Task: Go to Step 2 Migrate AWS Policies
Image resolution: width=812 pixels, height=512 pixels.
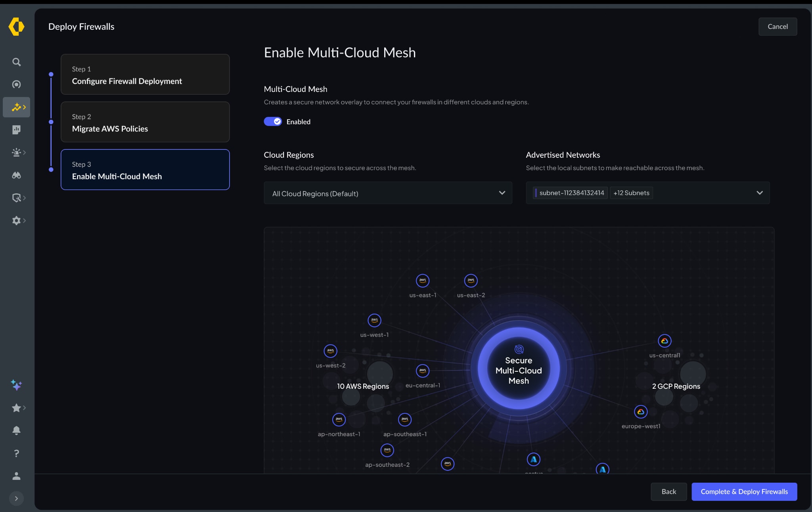Action: click(x=145, y=122)
